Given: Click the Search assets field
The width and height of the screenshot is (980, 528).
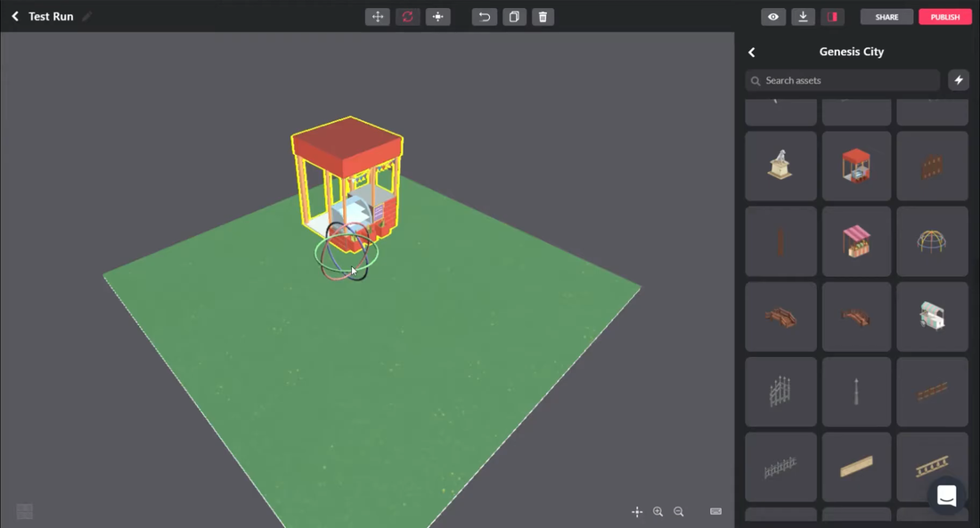Looking at the screenshot, I should (x=843, y=80).
